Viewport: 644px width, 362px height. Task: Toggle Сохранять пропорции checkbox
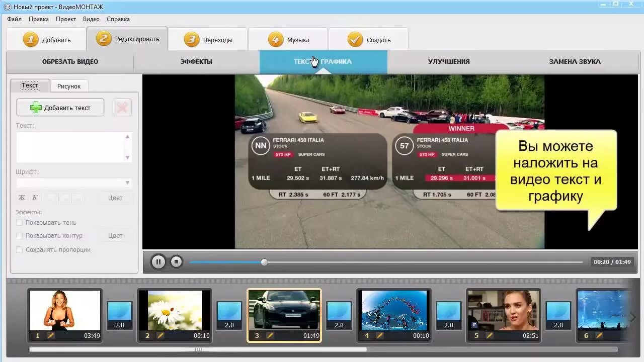pos(20,250)
